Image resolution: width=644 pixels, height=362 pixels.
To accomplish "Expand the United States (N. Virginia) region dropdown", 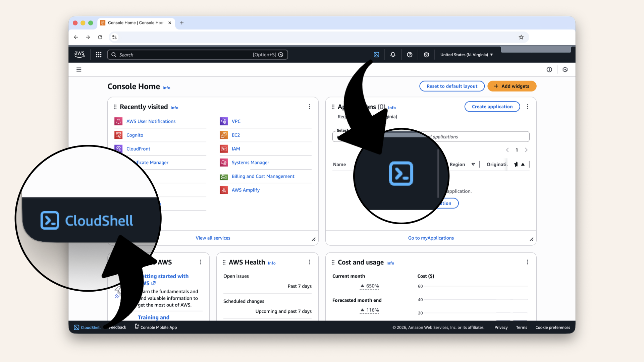I will pyautogui.click(x=466, y=55).
